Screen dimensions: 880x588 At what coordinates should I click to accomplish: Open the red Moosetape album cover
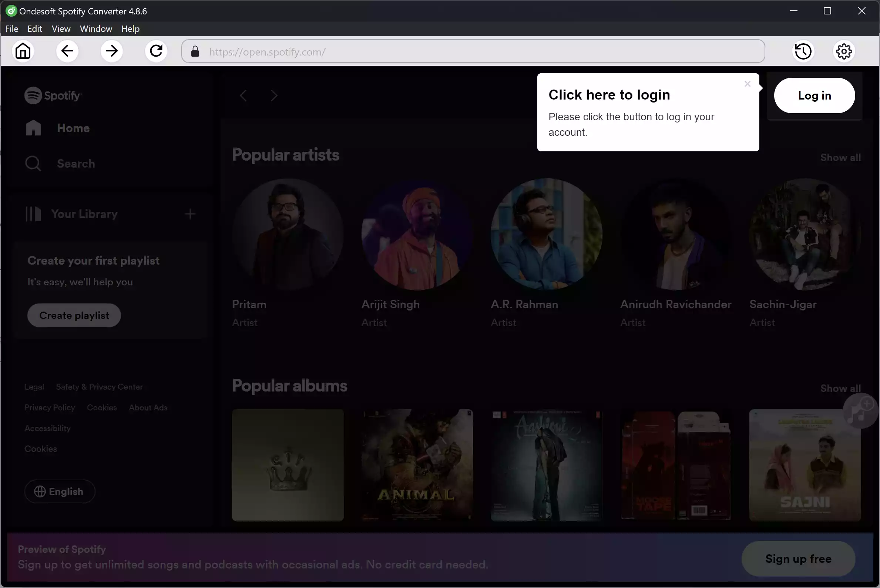coord(676,465)
